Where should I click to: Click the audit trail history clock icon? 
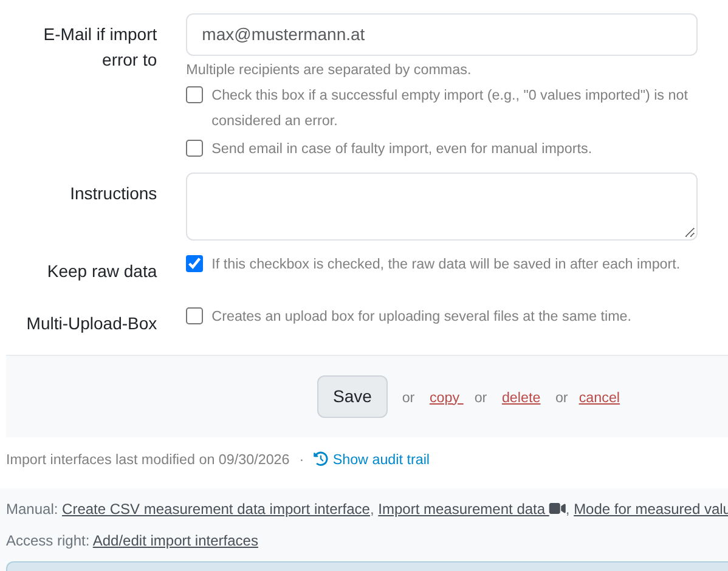320,459
